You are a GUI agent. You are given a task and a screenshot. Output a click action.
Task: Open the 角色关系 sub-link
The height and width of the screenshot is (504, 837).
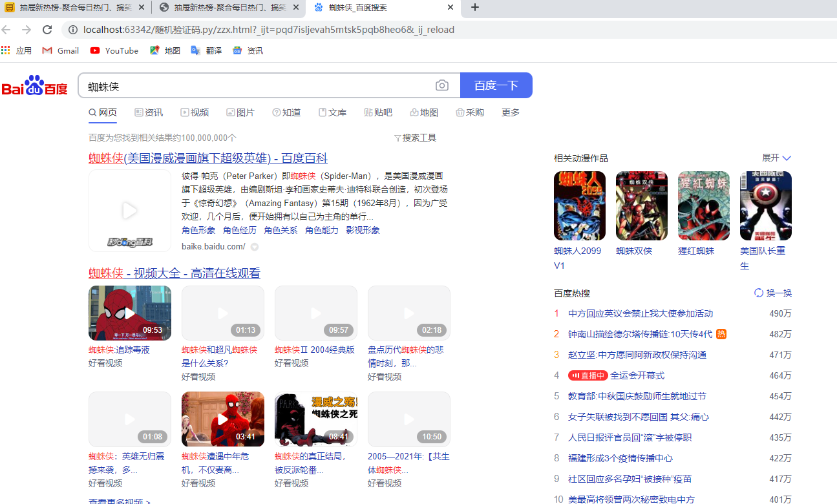(x=281, y=230)
